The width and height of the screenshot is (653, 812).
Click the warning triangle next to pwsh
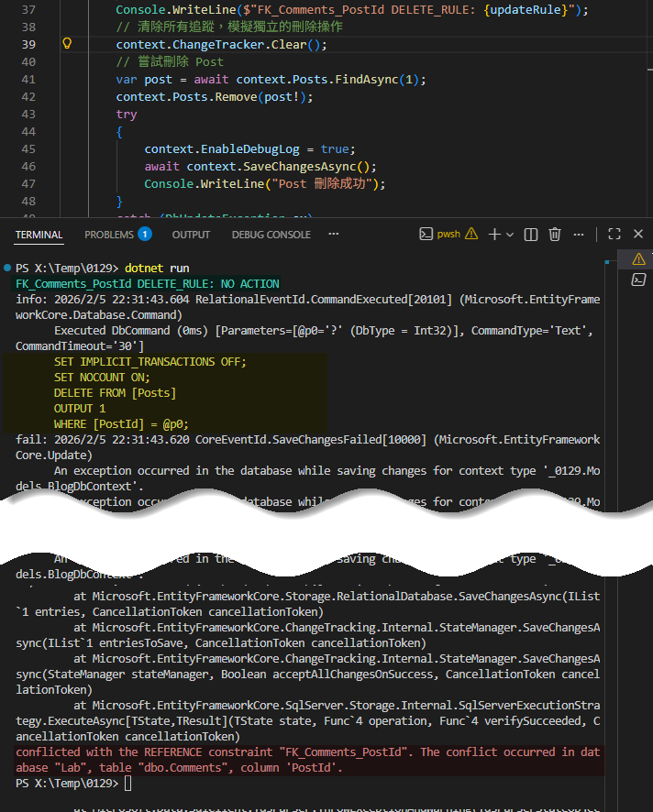click(x=471, y=235)
